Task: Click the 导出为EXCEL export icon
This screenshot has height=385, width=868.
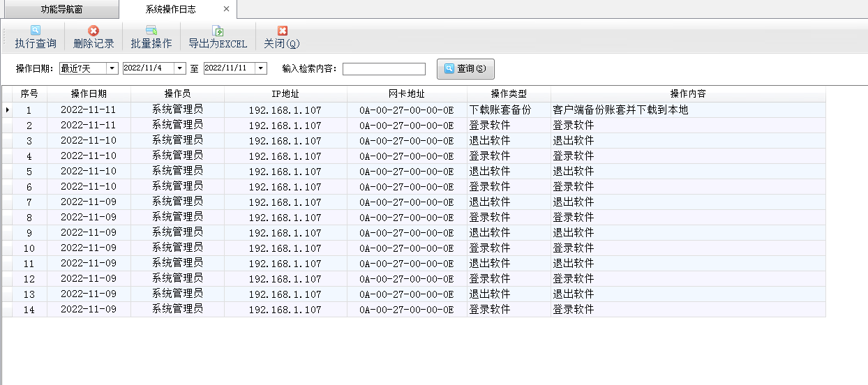Action: pyautogui.click(x=218, y=31)
